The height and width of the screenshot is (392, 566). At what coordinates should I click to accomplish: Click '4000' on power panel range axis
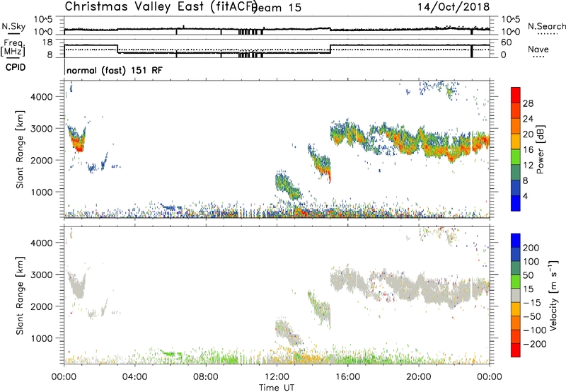42,97
